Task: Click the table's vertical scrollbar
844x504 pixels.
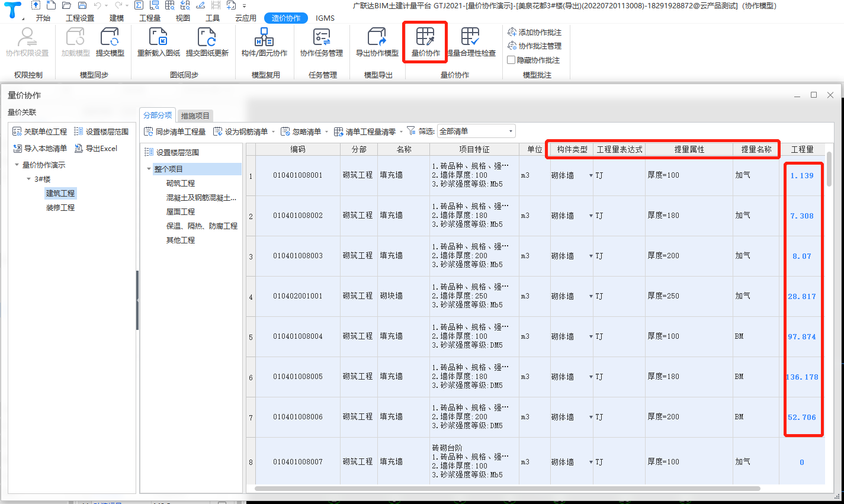Action: tap(829, 169)
